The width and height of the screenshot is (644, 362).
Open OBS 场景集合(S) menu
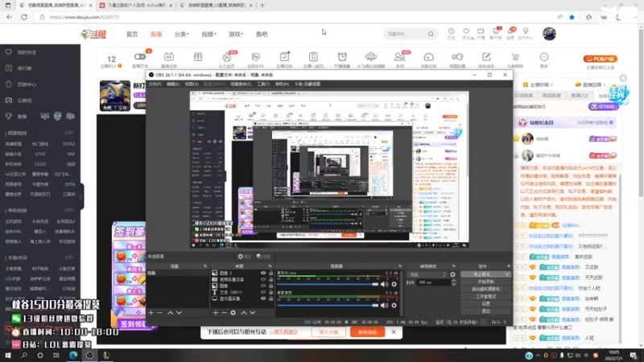[241, 84]
